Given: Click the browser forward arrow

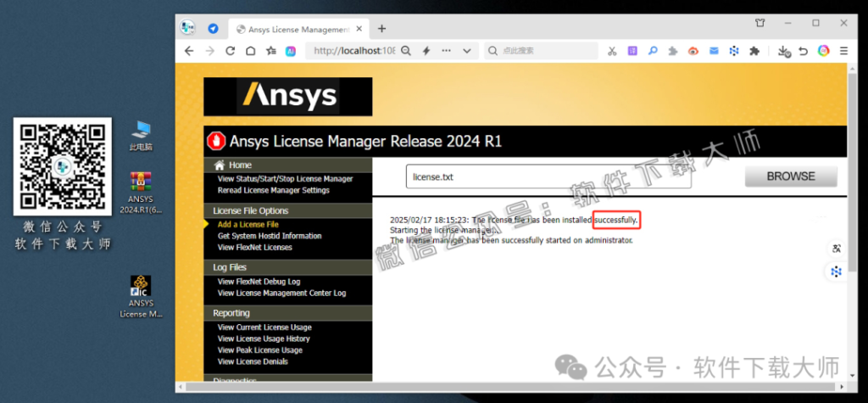Looking at the screenshot, I should tap(210, 51).
